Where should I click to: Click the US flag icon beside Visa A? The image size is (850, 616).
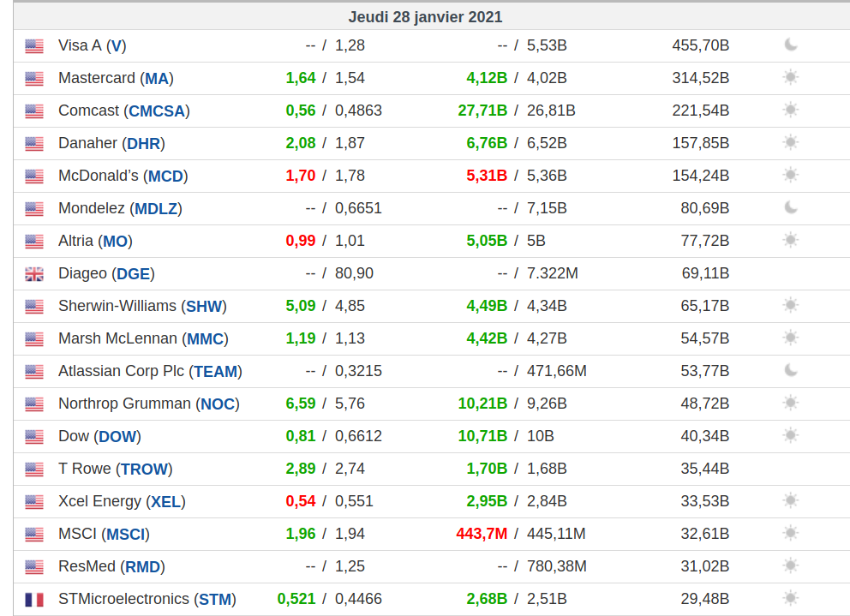[x=34, y=46]
